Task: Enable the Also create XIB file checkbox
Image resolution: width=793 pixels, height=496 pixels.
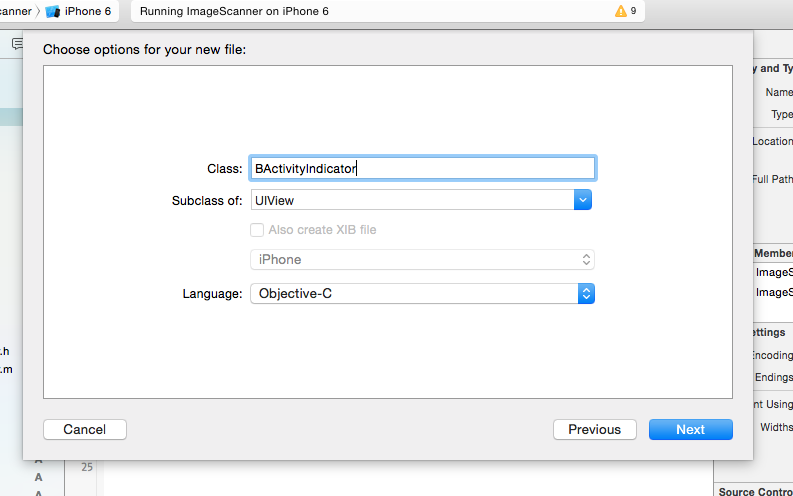Action: point(257,230)
